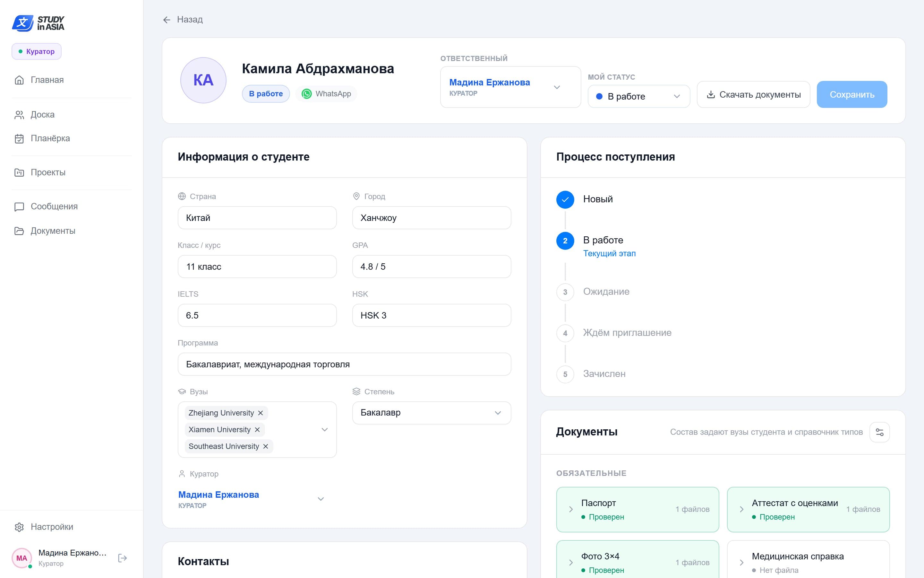Open the Степень Бакалавр dropdown

pyautogui.click(x=432, y=413)
